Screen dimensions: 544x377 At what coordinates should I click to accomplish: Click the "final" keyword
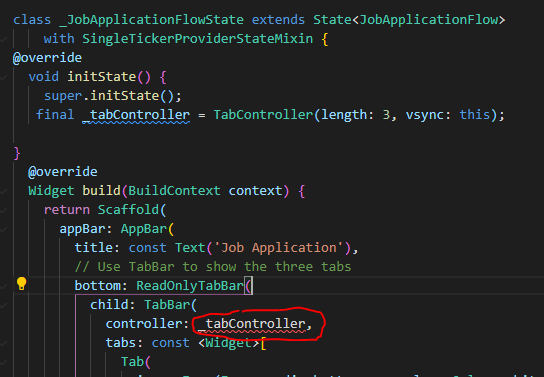[x=55, y=114]
